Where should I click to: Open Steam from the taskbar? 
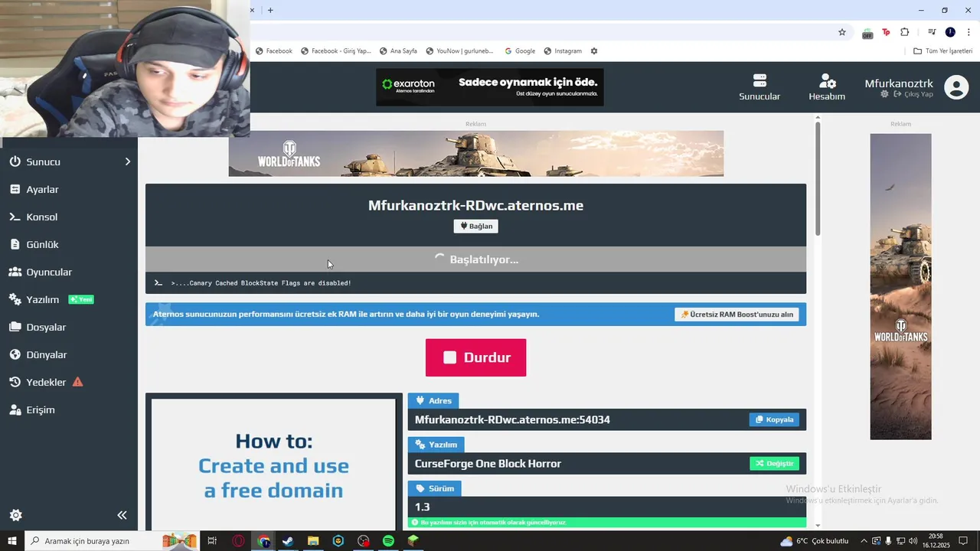pos(288,541)
